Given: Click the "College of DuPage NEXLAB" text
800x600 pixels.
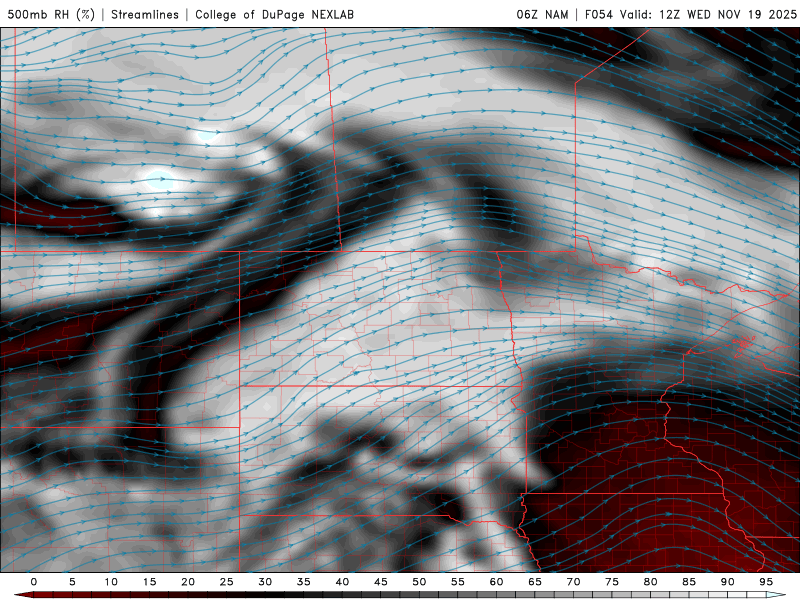Looking at the screenshot, I should pos(274,14).
